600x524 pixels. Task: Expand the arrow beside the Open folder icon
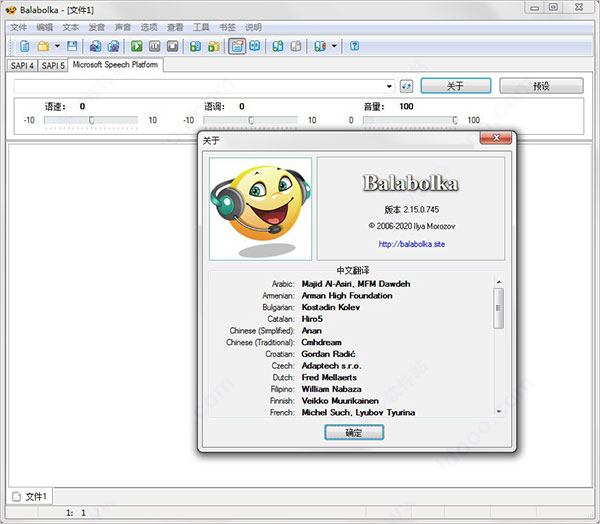click(57, 46)
